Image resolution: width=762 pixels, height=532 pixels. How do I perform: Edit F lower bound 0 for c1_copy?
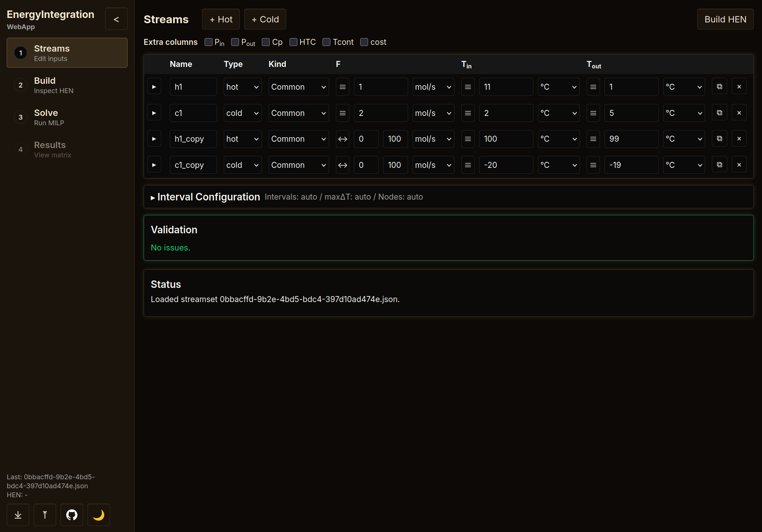366,165
